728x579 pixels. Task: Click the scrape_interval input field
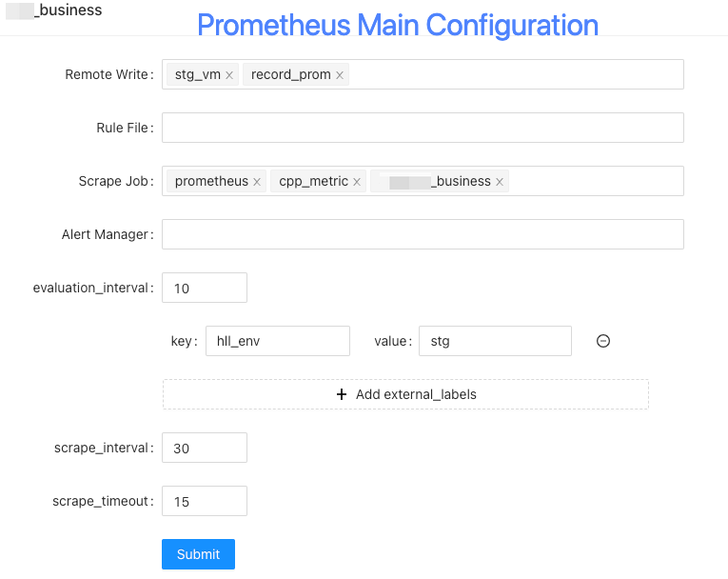[205, 448]
